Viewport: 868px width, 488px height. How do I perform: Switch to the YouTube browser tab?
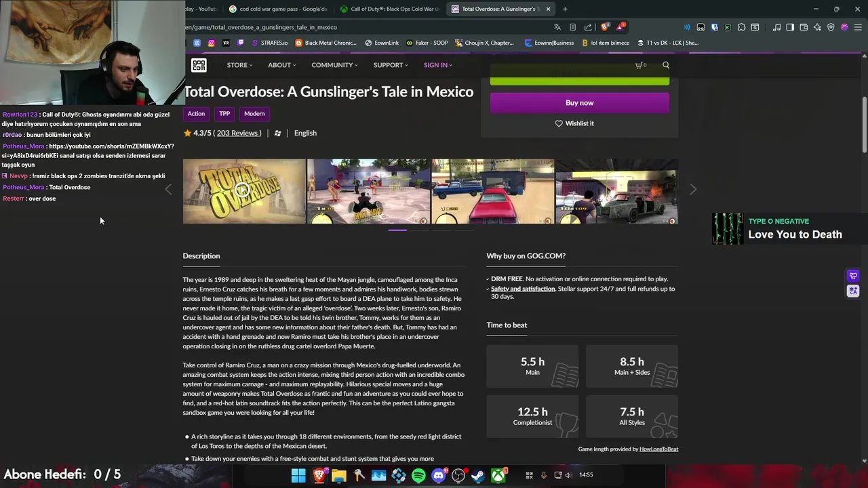[x=202, y=9]
